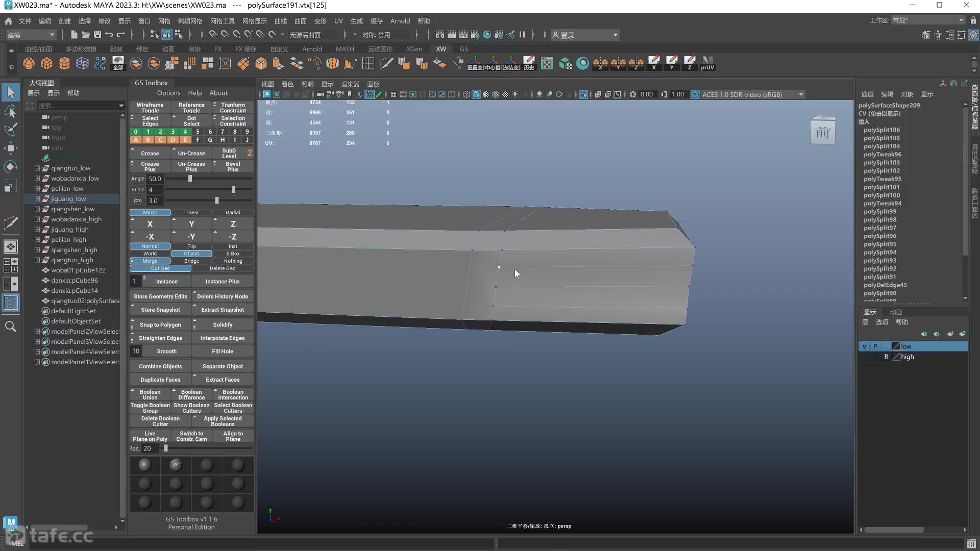Click the Mirror tool button

click(x=150, y=212)
